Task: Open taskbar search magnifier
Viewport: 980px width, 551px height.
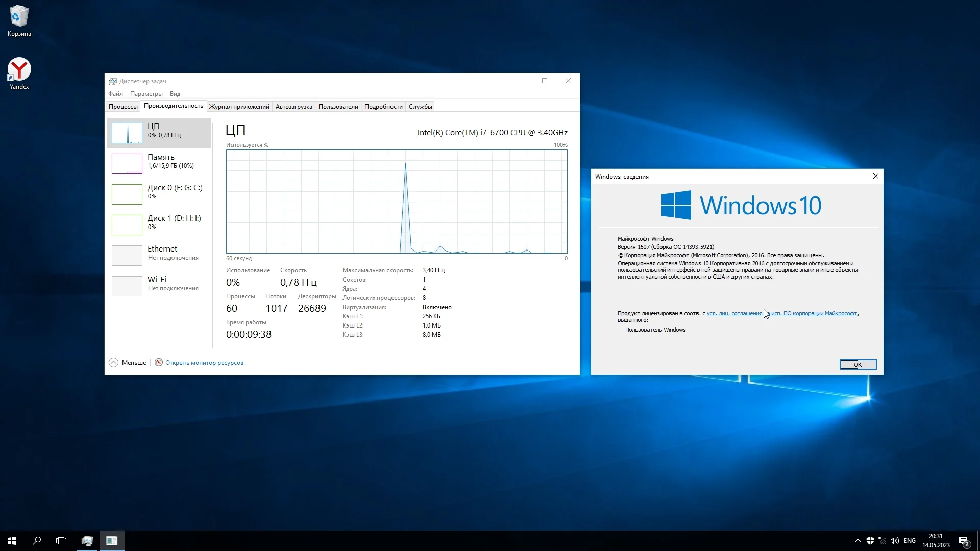Action: tap(37, 541)
